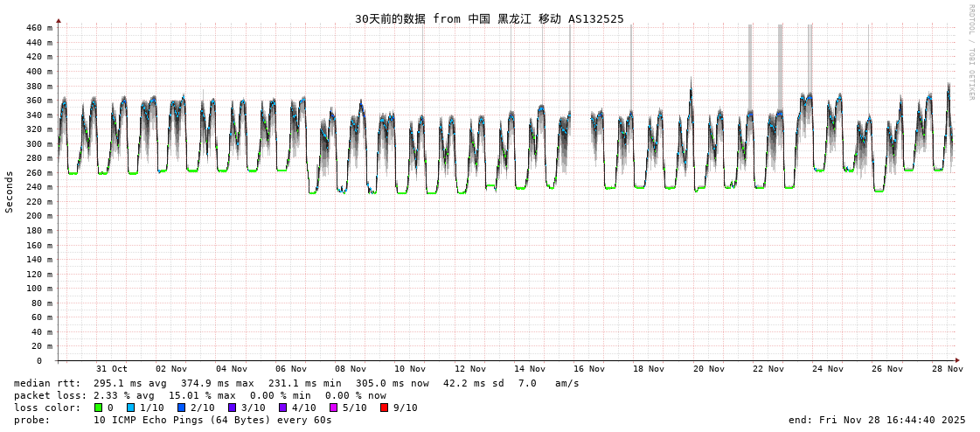Click the 260 m Y-axis label

pyautogui.click(x=38, y=172)
